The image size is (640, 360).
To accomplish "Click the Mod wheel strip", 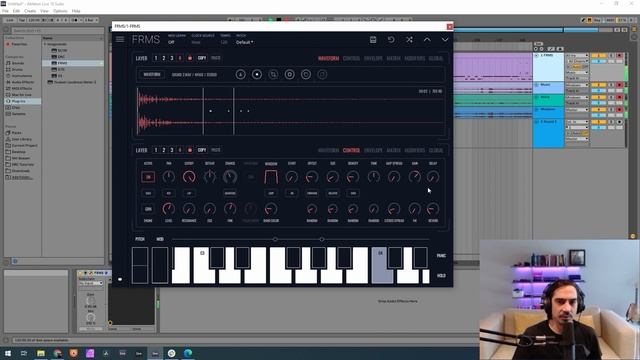I will pyautogui.click(x=160, y=265).
